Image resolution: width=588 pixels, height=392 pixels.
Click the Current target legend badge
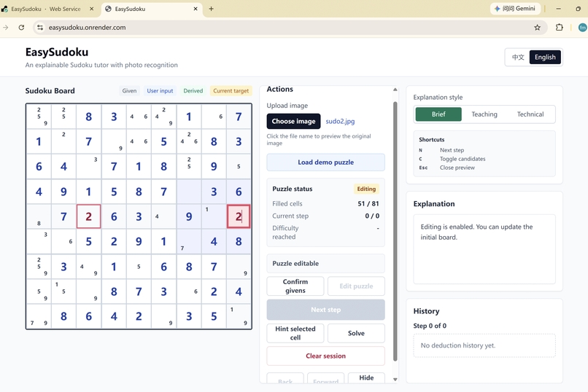point(231,90)
